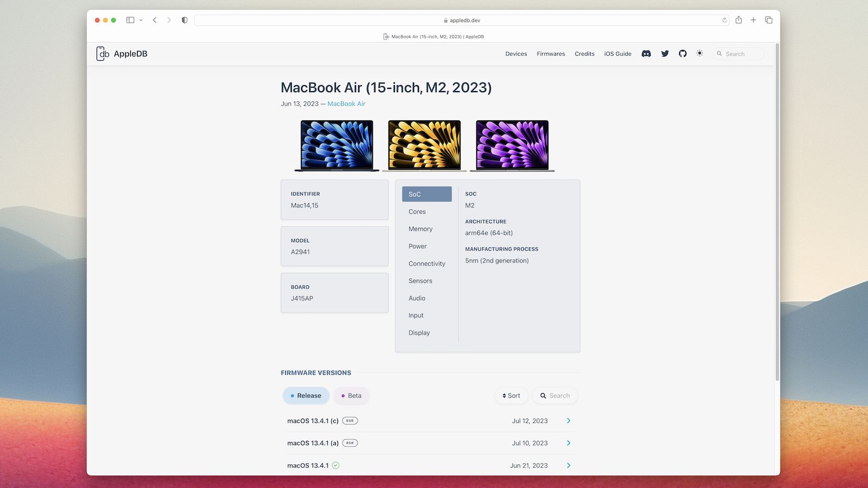Screen dimensions: 868x488
Task: Click the blue Midnight MacBook Air image
Action: coord(337,146)
